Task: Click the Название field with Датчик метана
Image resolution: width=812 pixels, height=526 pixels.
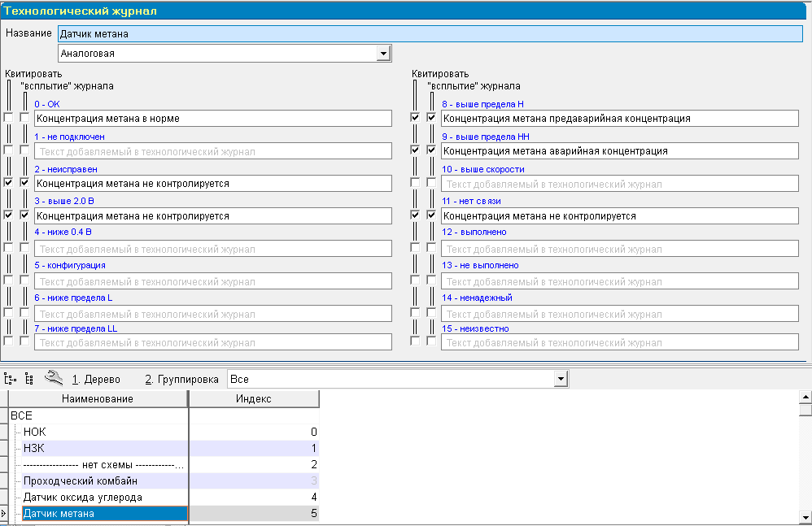Action: (x=430, y=34)
